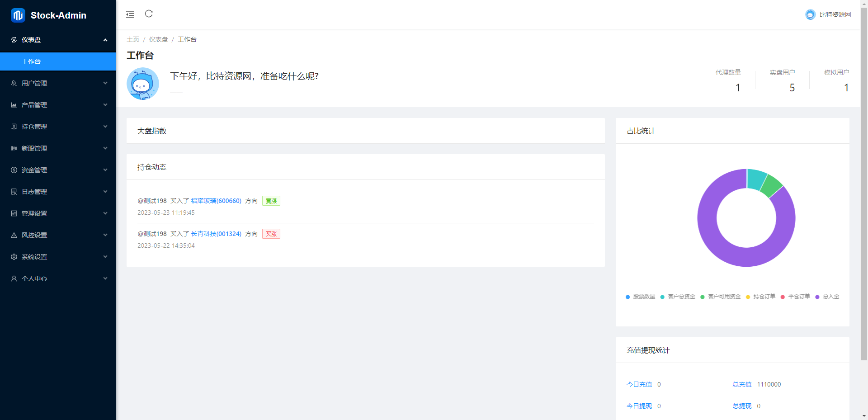This screenshot has width=868, height=420.
Task: Click the sidebar collapse icon
Action: click(x=130, y=14)
